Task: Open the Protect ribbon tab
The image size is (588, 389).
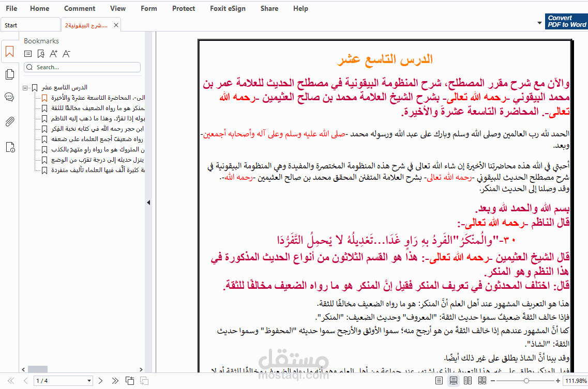Action: [184, 8]
